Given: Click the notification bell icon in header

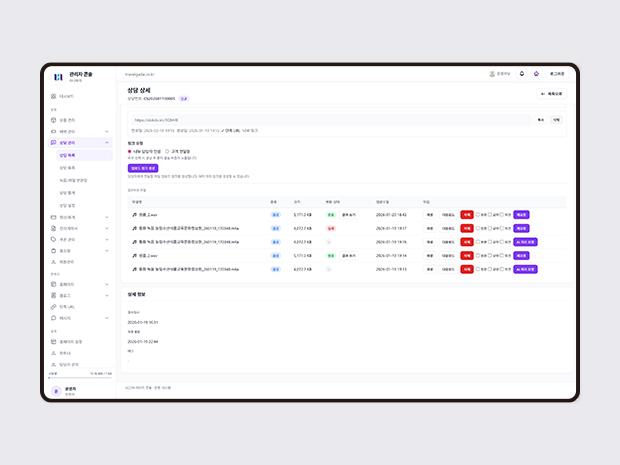Looking at the screenshot, I should [521, 73].
